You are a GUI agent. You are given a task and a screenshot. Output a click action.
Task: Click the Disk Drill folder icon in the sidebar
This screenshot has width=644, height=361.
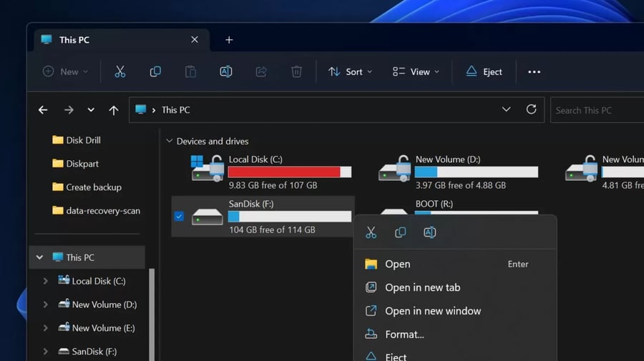(x=58, y=140)
